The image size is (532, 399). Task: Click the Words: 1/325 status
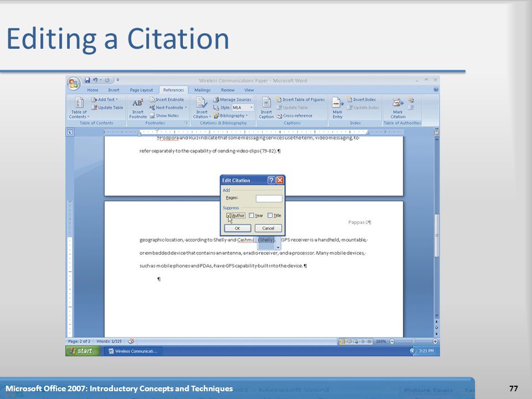[x=109, y=341]
